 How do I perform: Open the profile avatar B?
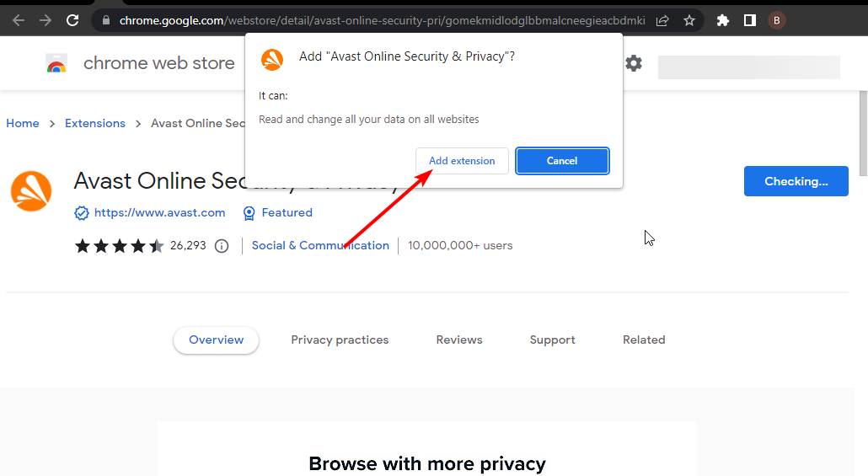coord(777,20)
